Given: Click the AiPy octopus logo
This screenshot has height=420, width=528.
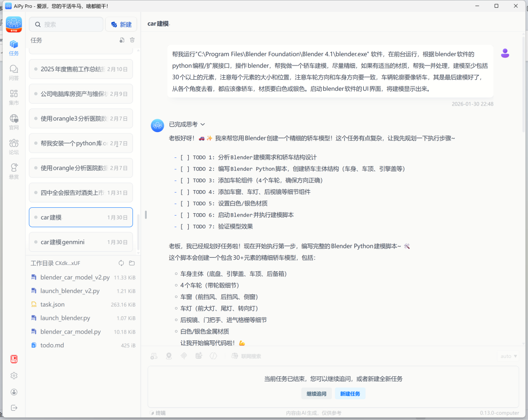Looking at the screenshot, I should tap(14, 24).
